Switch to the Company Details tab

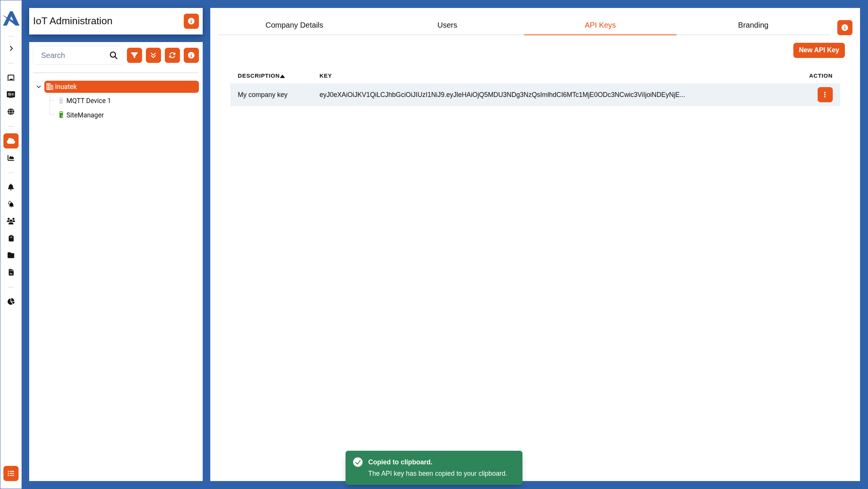[x=294, y=25]
